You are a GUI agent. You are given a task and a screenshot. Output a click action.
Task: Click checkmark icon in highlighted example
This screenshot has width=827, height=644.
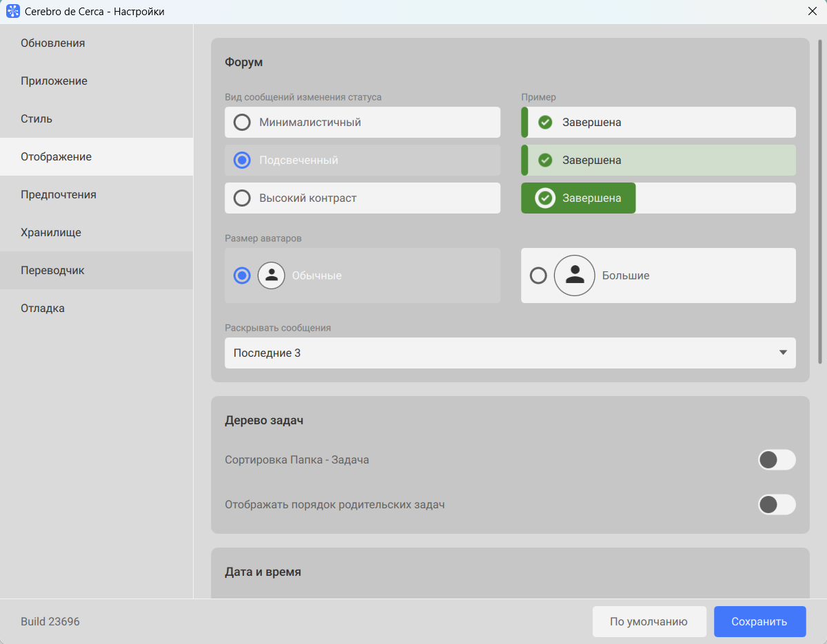point(545,160)
